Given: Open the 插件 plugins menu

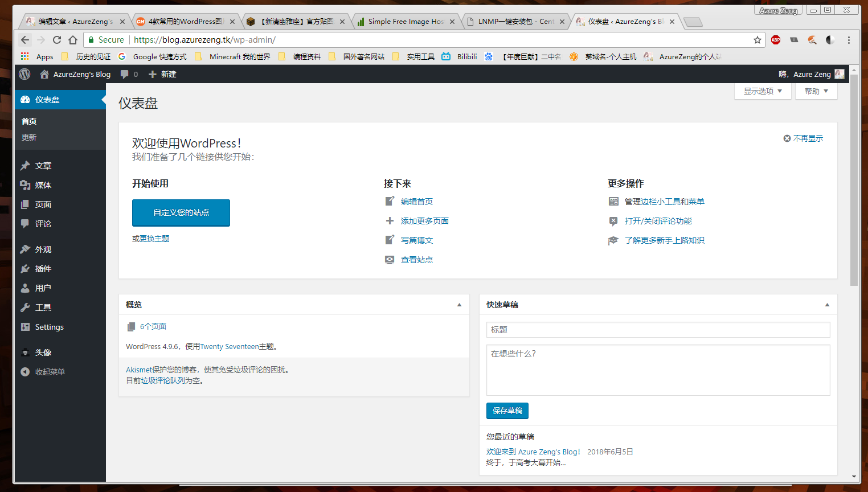Looking at the screenshot, I should tap(60, 269).
